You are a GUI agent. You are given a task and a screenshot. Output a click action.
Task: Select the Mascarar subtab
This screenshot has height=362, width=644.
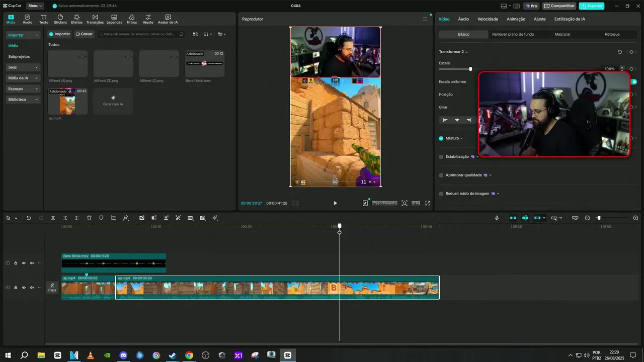pyautogui.click(x=562, y=34)
